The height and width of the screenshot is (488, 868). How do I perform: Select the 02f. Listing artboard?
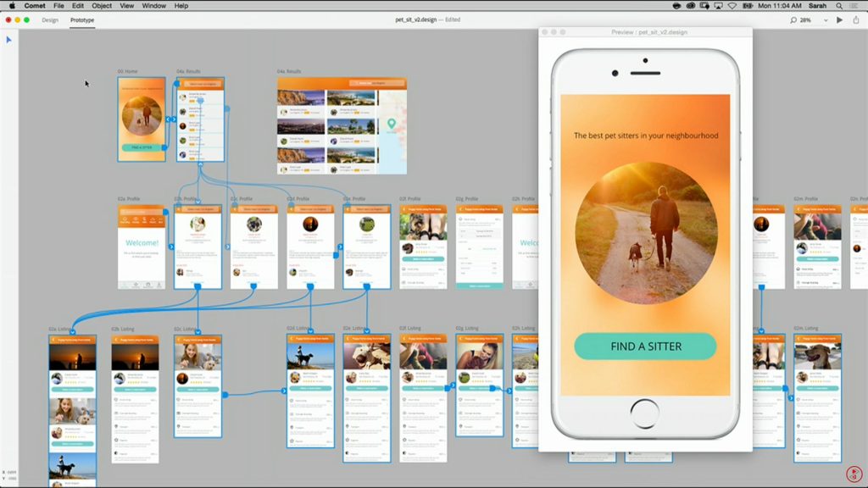[x=423, y=398]
